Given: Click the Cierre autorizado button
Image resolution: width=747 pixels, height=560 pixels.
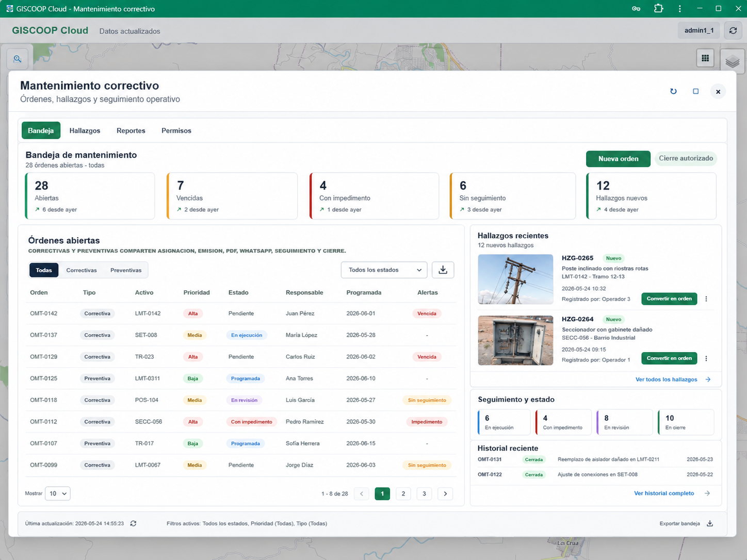Looking at the screenshot, I should (x=686, y=158).
